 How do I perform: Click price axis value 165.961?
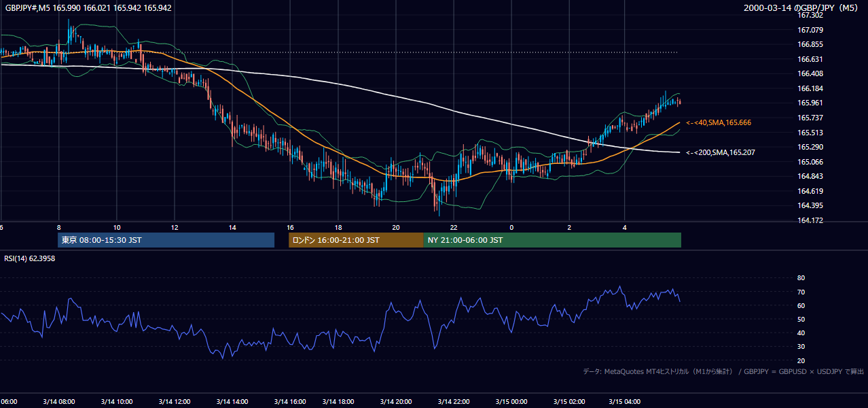(810, 103)
